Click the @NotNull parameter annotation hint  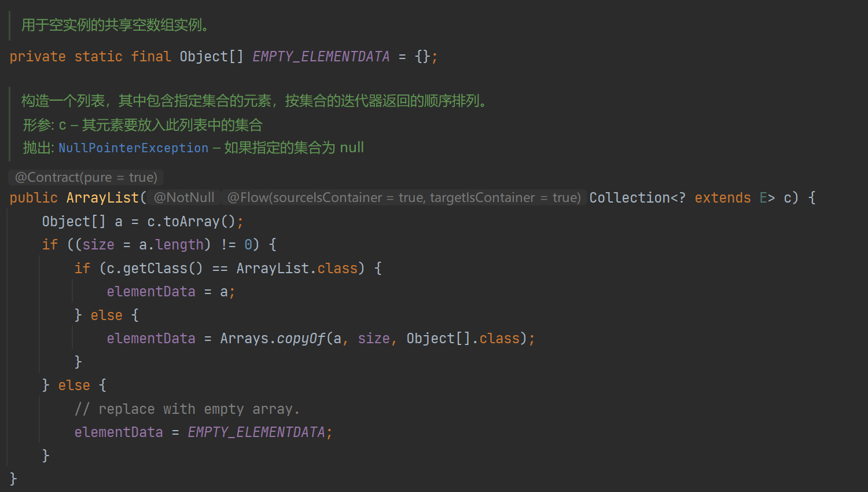point(184,197)
